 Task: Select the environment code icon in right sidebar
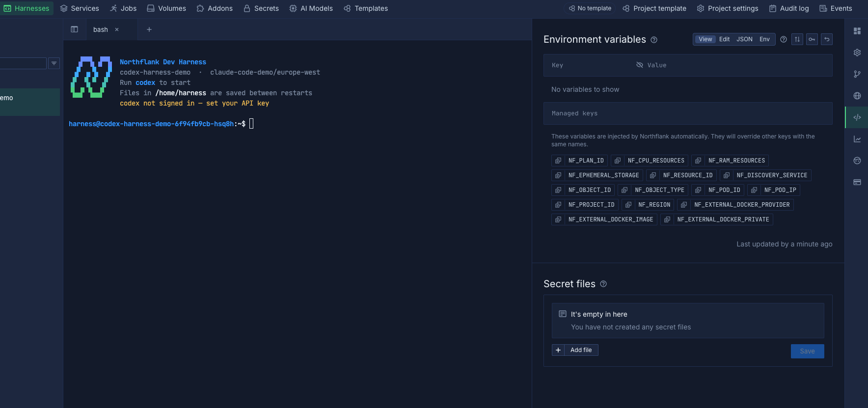[x=857, y=117]
